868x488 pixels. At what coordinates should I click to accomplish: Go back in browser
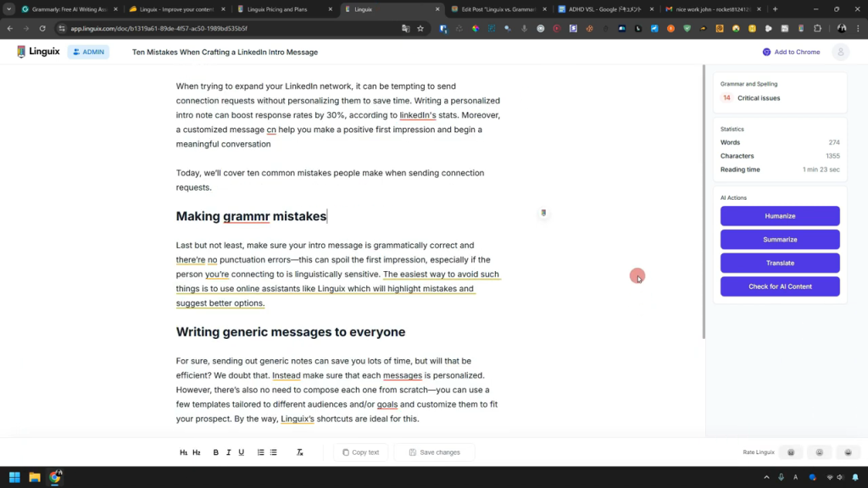click(10, 28)
